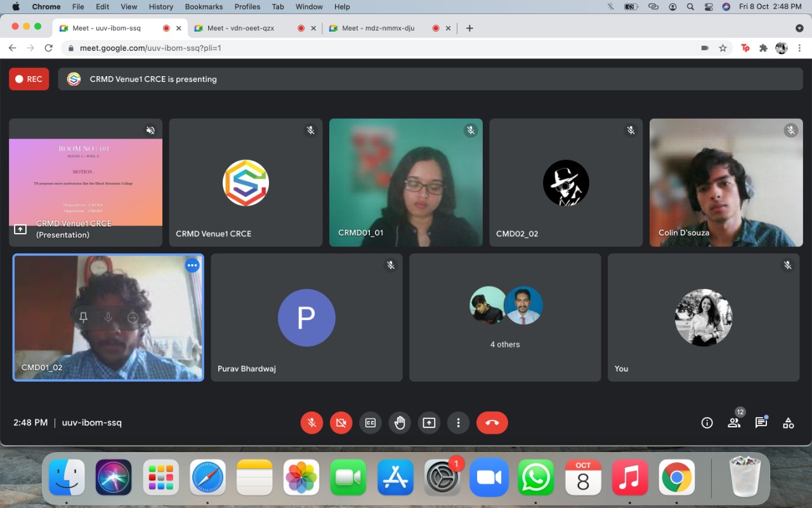Click the red REC recording button
Viewport: 812px width, 508px height.
(29, 79)
